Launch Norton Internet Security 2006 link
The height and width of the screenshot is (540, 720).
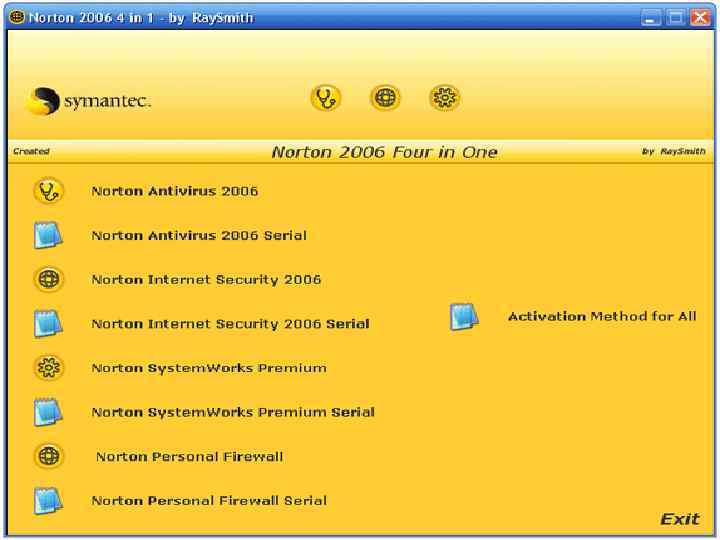206,280
